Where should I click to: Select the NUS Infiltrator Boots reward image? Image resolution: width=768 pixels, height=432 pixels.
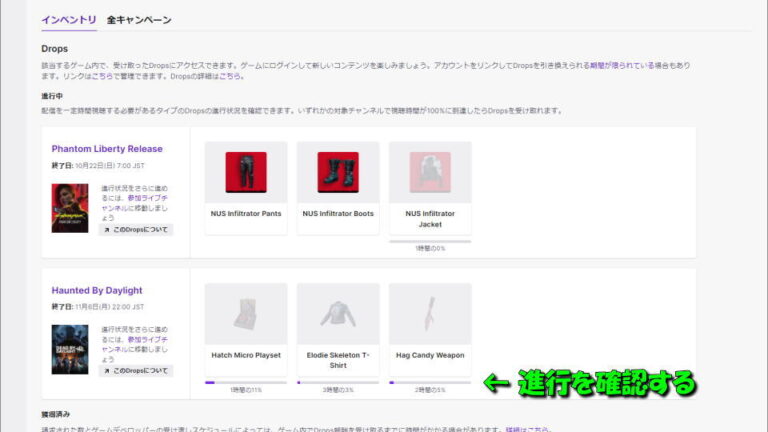coord(338,172)
